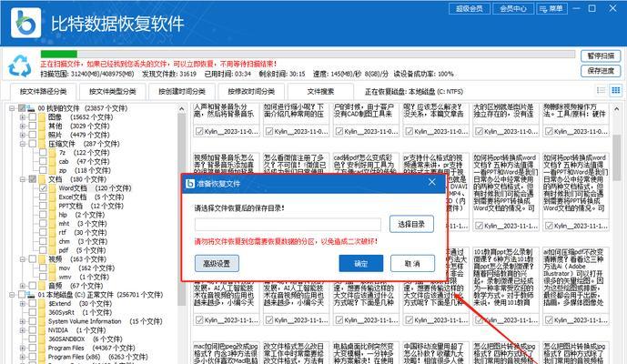Viewport: 627px width, 364px height.
Task: Uncheck the Word文档 checkbox
Action: tap(43, 188)
